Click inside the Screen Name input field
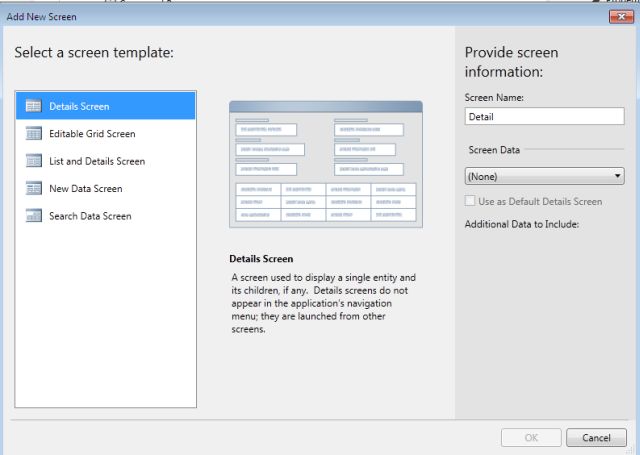This screenshot has width=640, height=455. [544, 116]
